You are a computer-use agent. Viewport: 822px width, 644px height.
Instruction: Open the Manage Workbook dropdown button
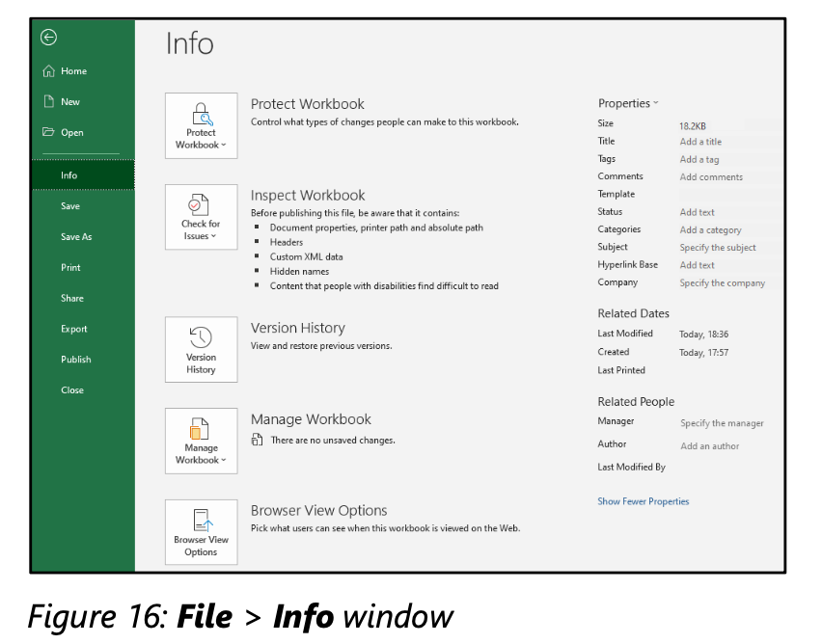[x=201, y=441]
